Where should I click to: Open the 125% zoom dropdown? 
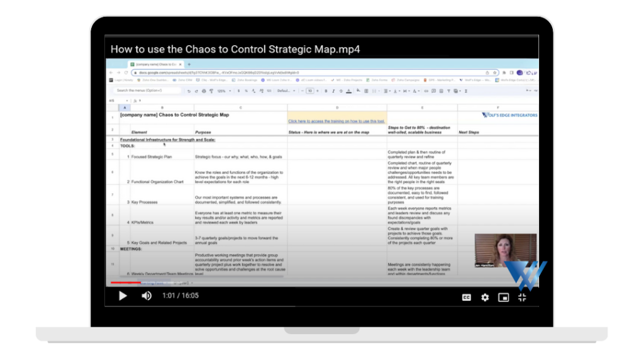225,91
